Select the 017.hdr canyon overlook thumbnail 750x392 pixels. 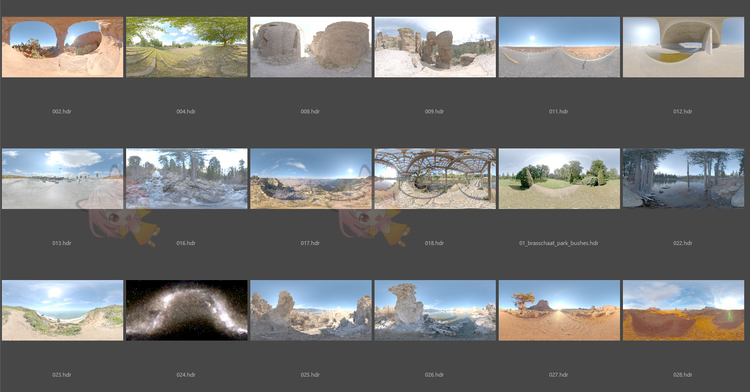310,178
